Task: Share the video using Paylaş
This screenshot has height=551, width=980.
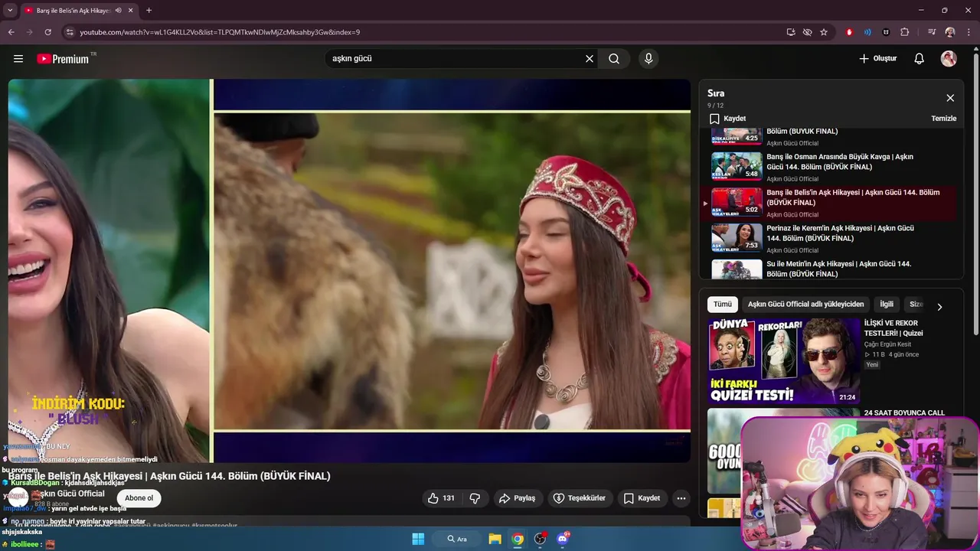Action: click(518, 498)
